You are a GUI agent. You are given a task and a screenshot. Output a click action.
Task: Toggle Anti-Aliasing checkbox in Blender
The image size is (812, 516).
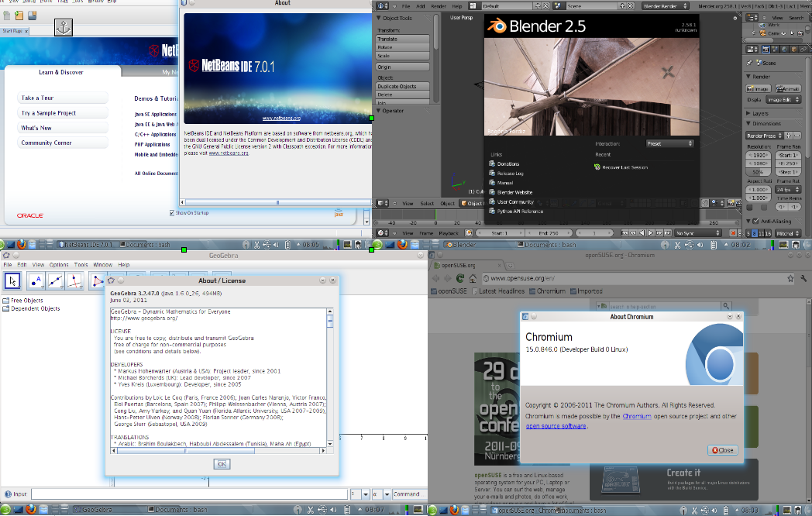click(x=755, y=222)
